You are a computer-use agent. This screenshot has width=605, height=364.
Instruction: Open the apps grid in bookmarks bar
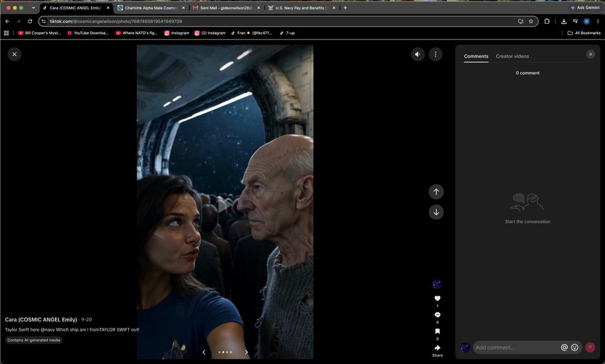click(6, 33)
